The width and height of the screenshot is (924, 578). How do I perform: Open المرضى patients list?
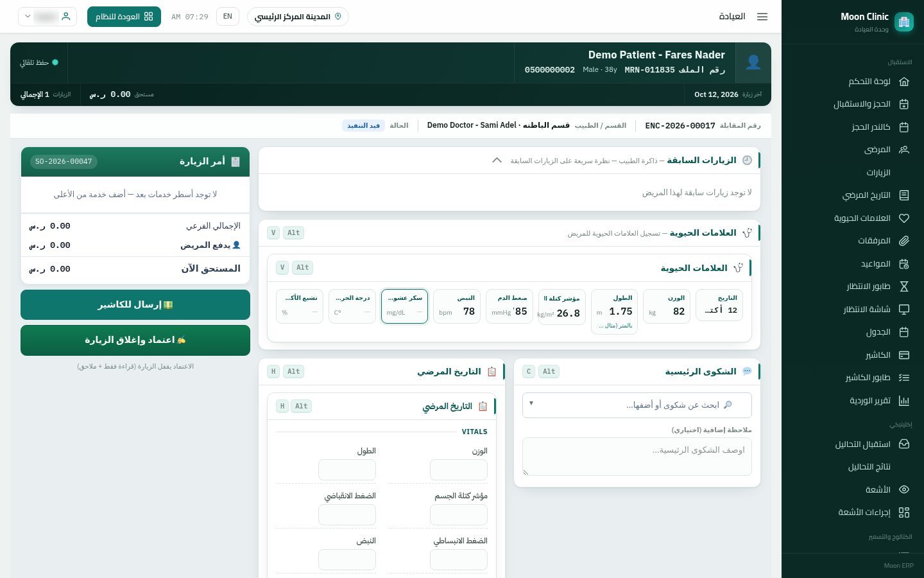(x=887, y=150)
